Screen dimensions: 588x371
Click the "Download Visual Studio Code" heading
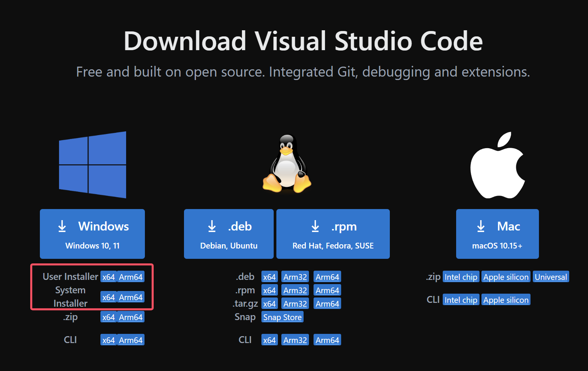(303, 41)
